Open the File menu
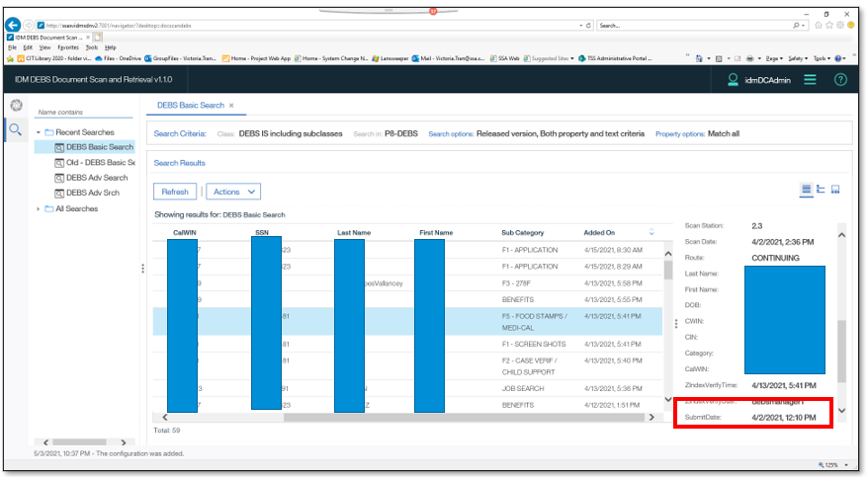Screen dimensions: 868x477 coord(12,47)
